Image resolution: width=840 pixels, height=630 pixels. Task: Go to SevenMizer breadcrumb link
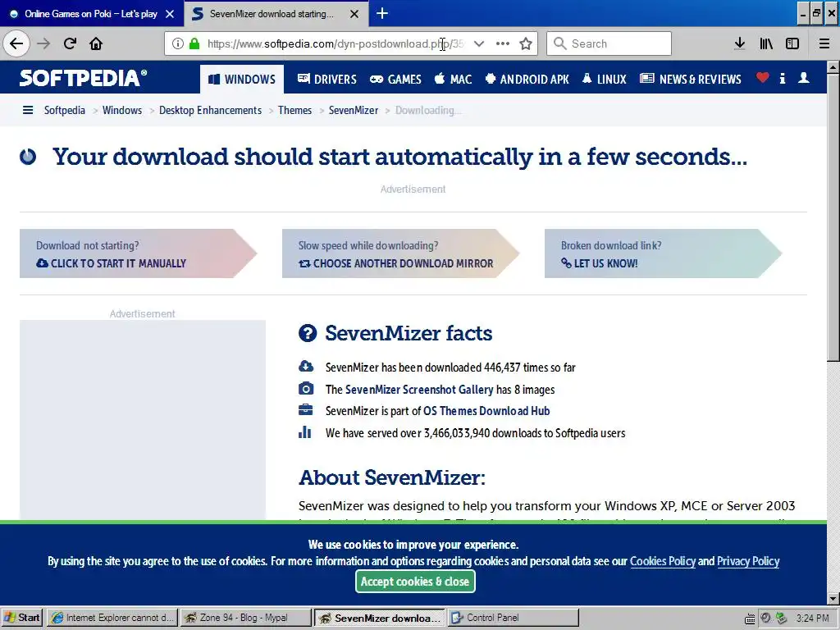353,111
